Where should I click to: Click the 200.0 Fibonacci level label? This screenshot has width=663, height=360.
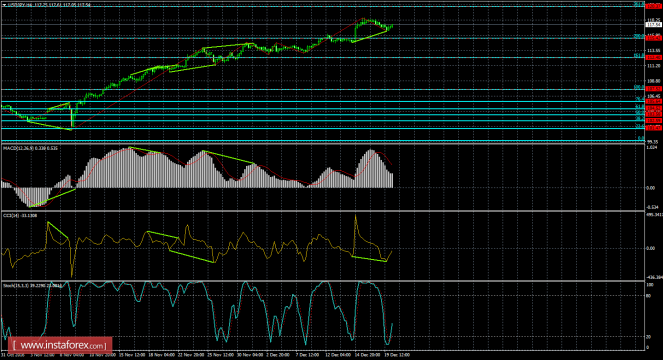click(639, 36)
